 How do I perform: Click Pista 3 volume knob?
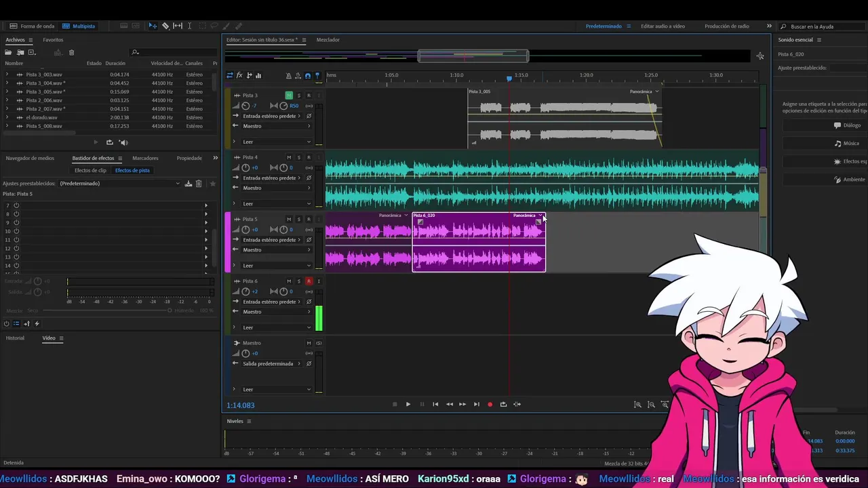[x=245, y=106]
